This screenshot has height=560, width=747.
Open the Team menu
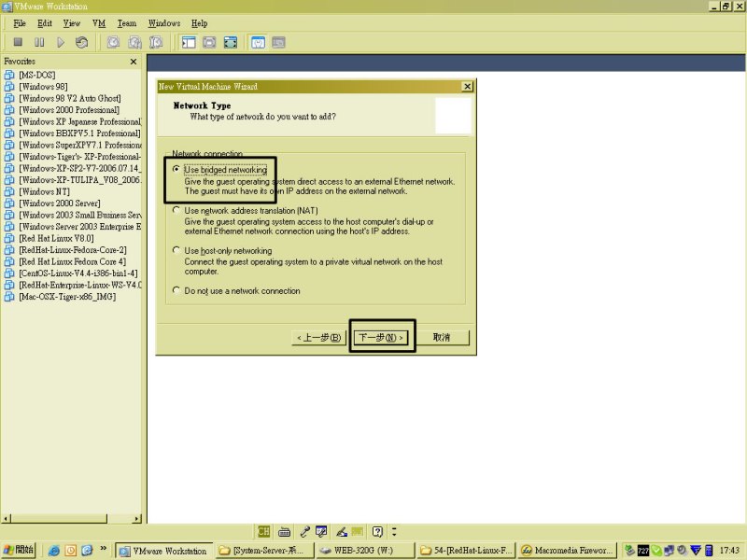[x=127, y=23]
